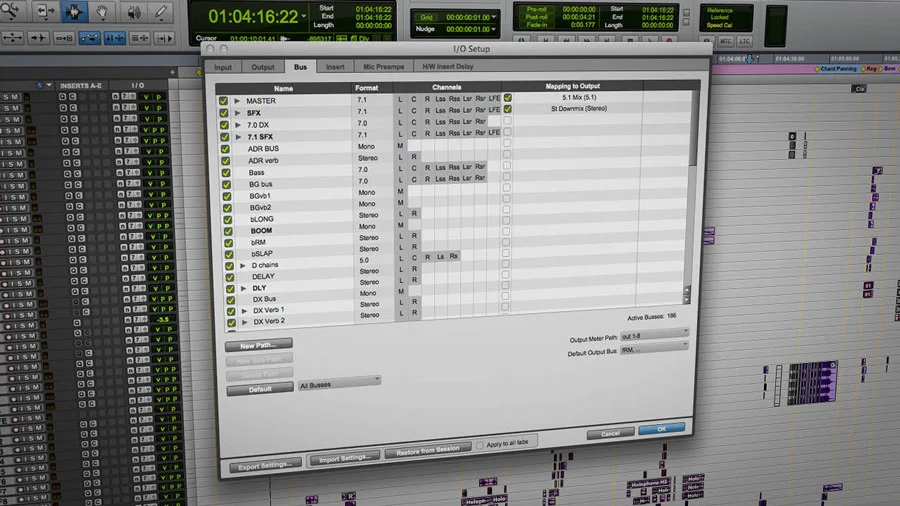Select the DX Verb 2 bus name
Screen dimensions: 900x506
pyautogui.click(x=269, y=321)
